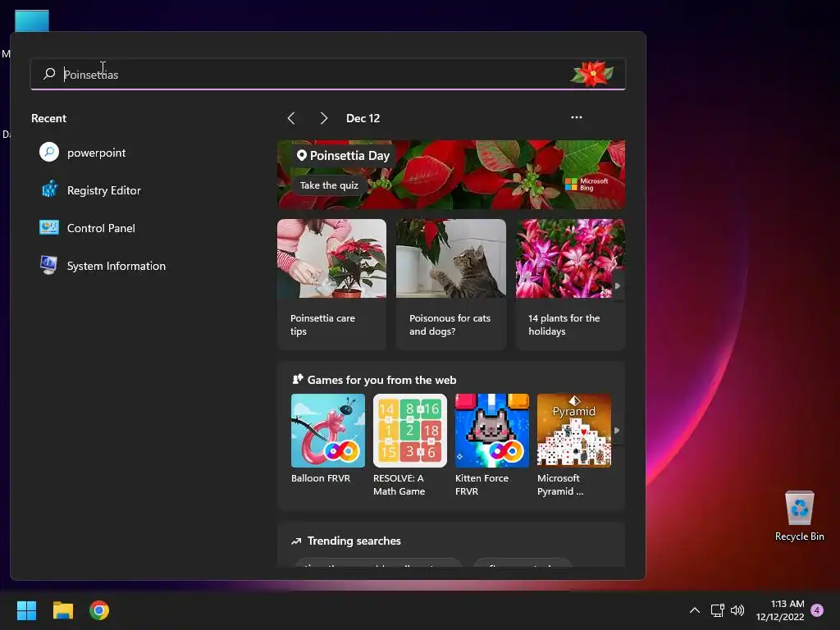Go to next day arrow
Image resolution: width=840 pixels, height=630 pixels.
pos(323,118)
